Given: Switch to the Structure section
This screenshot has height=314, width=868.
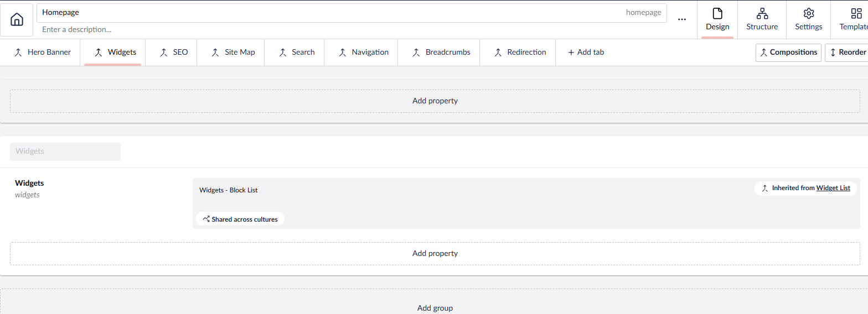Looking at the screenshot, I should pos(762,19).
